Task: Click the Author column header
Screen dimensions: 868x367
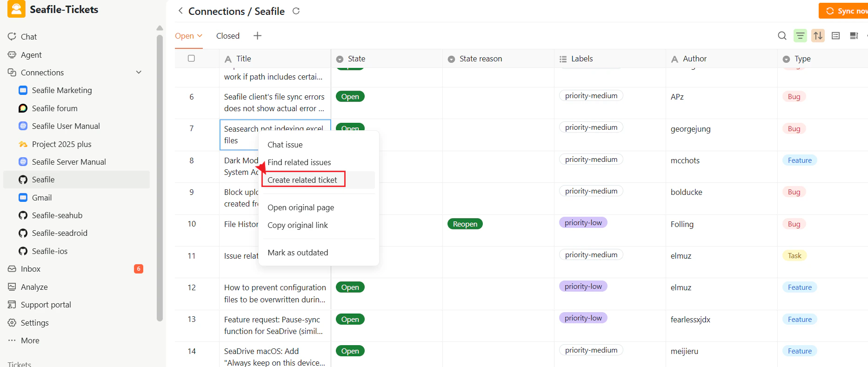Action: (x=721, y=59)
